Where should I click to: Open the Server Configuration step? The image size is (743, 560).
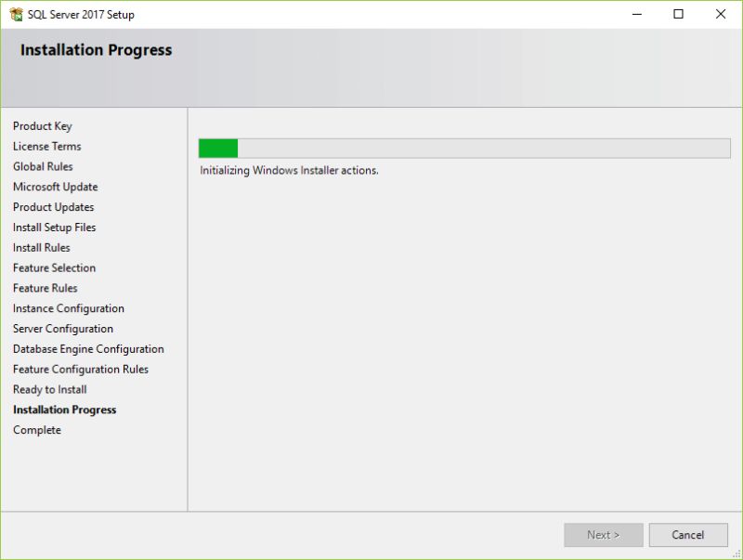pos(62,328)
